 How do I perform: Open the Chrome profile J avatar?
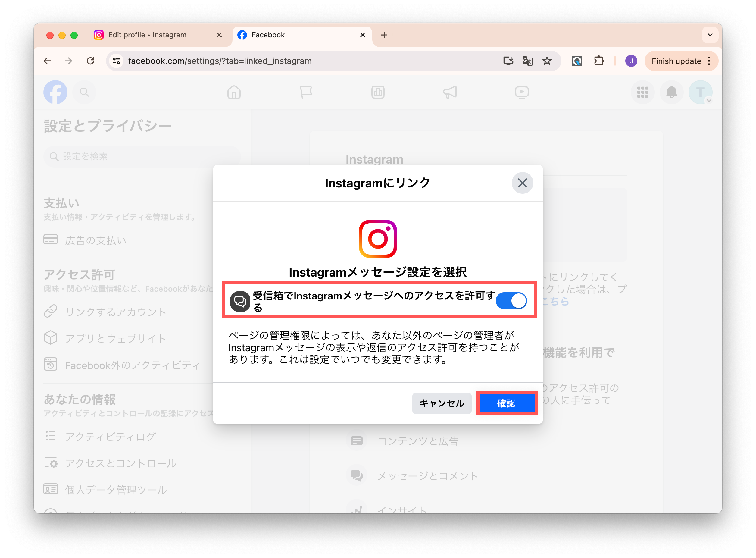pyautogui.click(x=631, y=61)
